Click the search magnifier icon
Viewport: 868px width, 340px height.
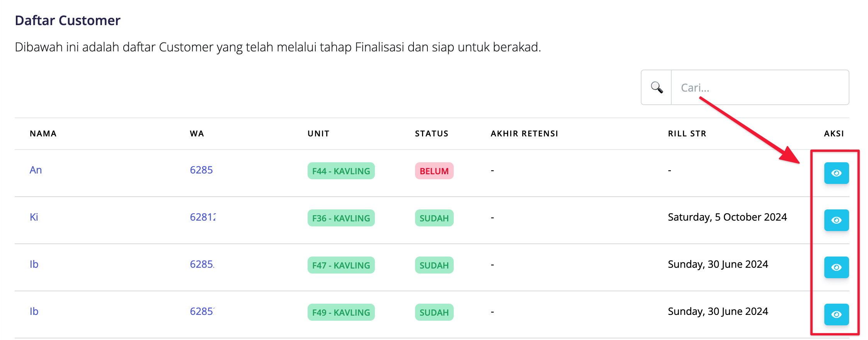click(x=657, y=87)
